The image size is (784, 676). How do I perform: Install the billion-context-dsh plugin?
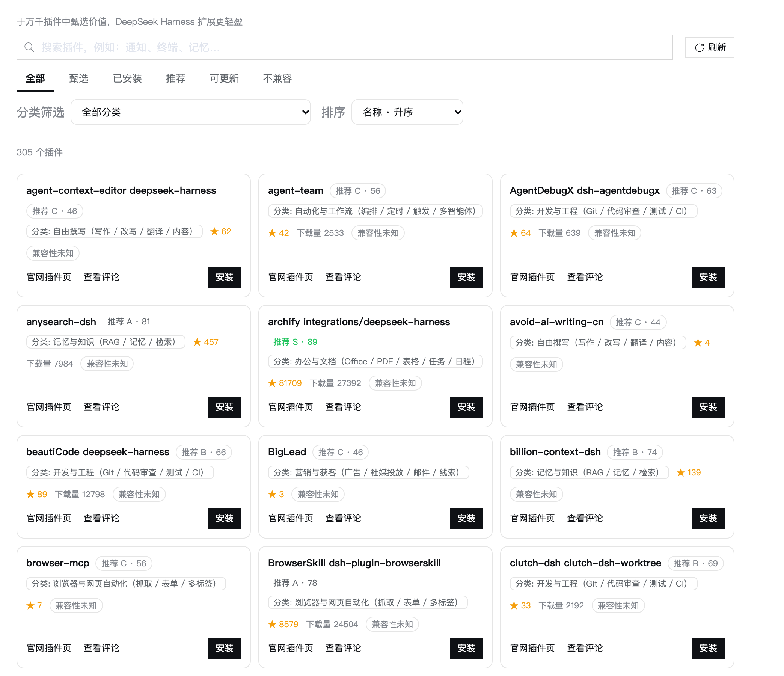point(708,518)
